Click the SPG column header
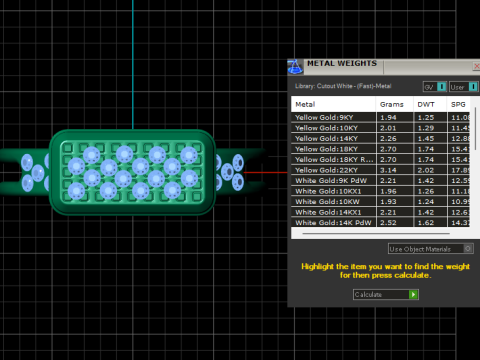The height and width of the screenshot is (360, 480). point(459,104)
